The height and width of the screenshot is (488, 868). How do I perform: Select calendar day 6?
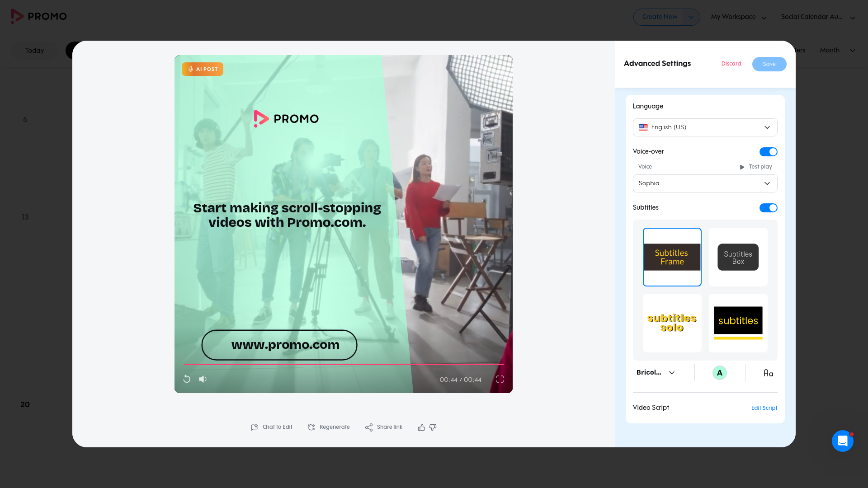(x=25, y=119)
